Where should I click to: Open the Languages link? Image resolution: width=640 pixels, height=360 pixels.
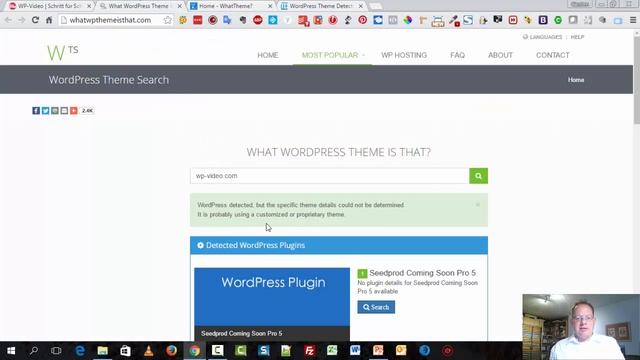(x=542, y=37)
